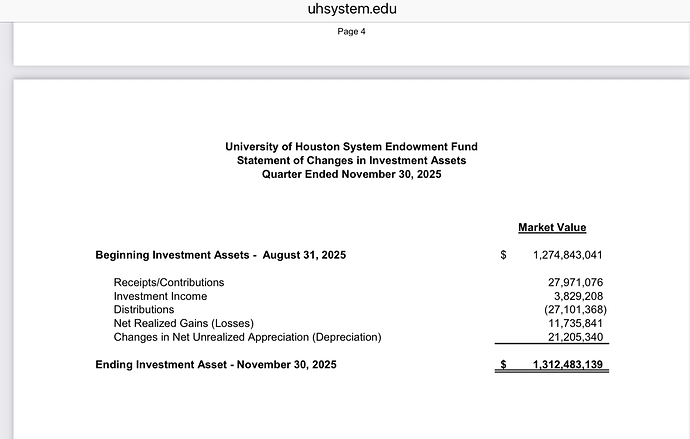Click the University of Houston System Endowment Fund title
Image resolution: width=690 pixels, height=439 pixels.
[351, 147]
